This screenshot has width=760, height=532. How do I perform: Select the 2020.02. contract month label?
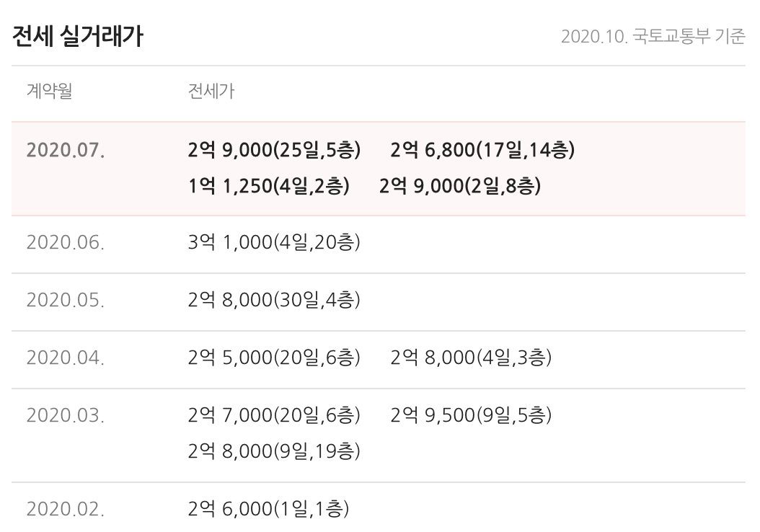coord(65,510)
